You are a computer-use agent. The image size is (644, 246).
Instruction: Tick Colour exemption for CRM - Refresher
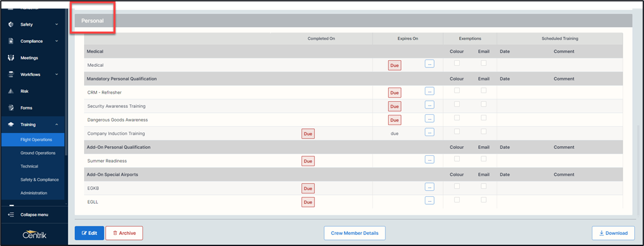pos(457,90)
